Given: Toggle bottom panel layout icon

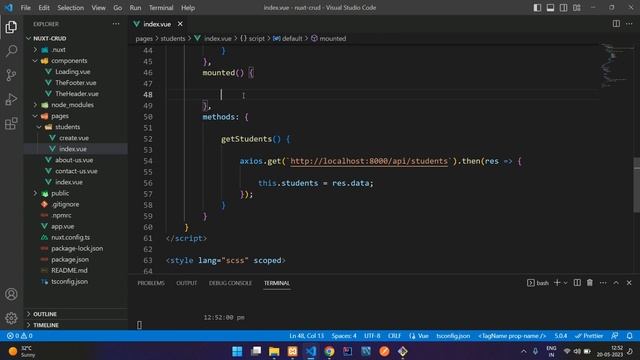Looking at the screenshot, I should point(550,8).
